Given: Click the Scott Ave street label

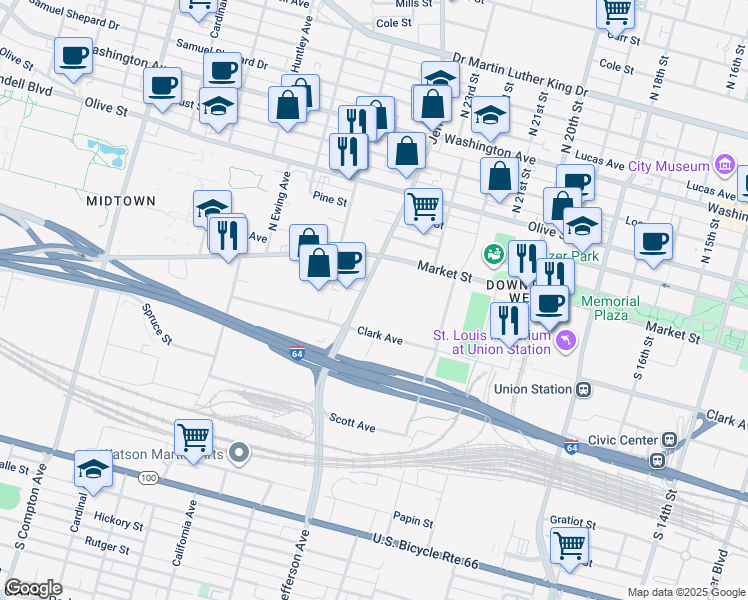Looking at the screenshot, I should [352, 423].
